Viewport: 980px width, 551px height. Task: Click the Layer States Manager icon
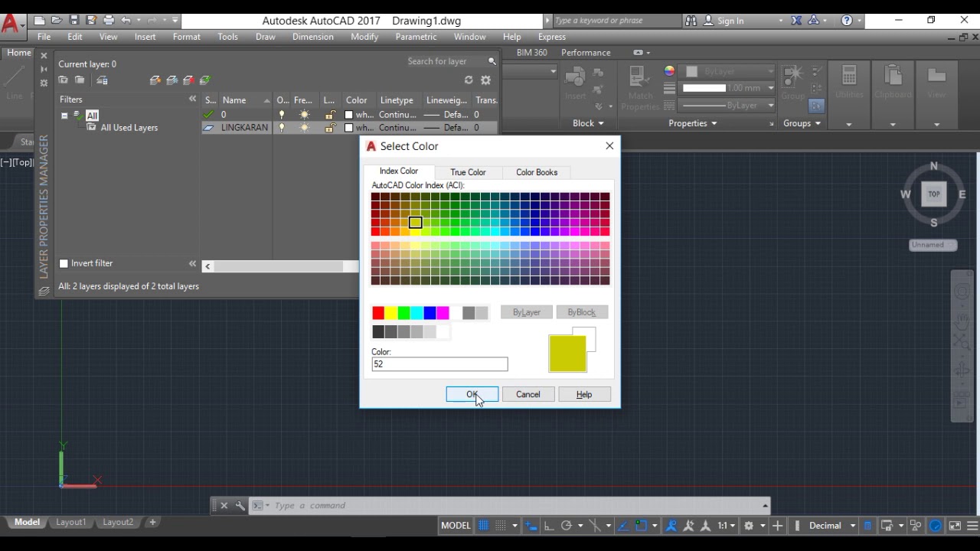[102, 80]
